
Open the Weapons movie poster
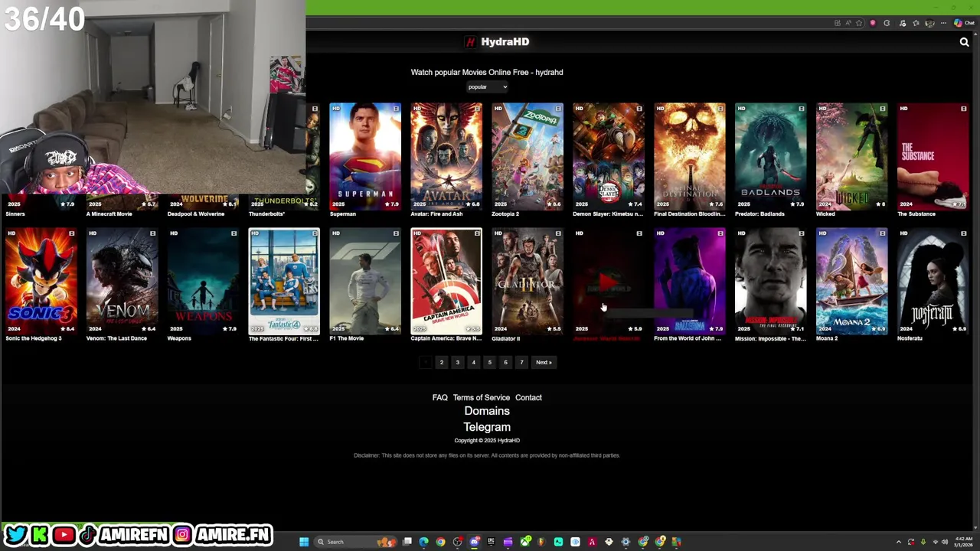click(203, 281)
